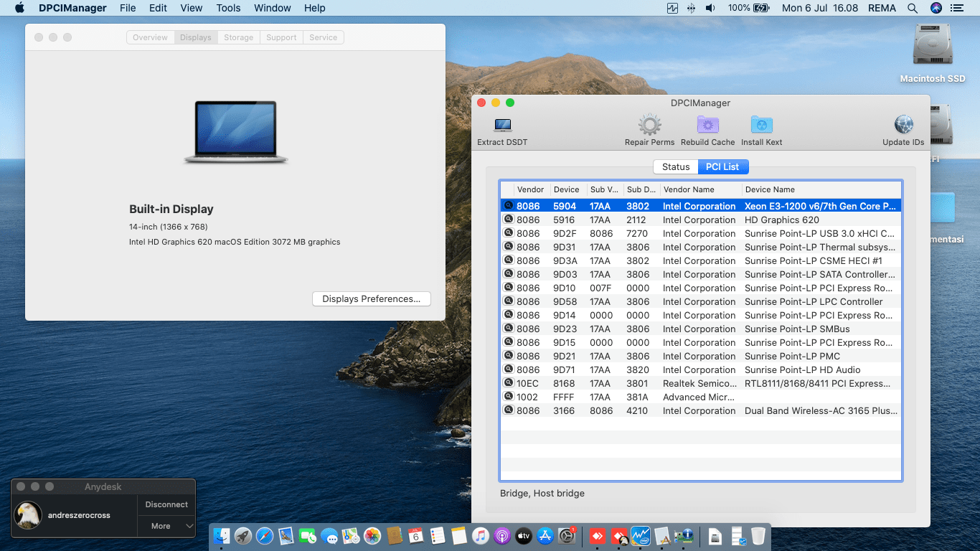Open Photos from the Dock

372,535
